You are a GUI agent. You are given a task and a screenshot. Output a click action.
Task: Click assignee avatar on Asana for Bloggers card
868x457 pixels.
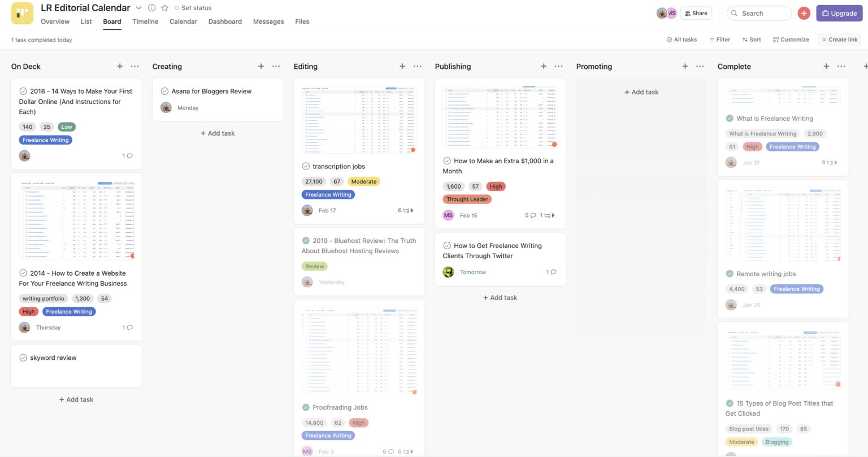pos(166,107)
